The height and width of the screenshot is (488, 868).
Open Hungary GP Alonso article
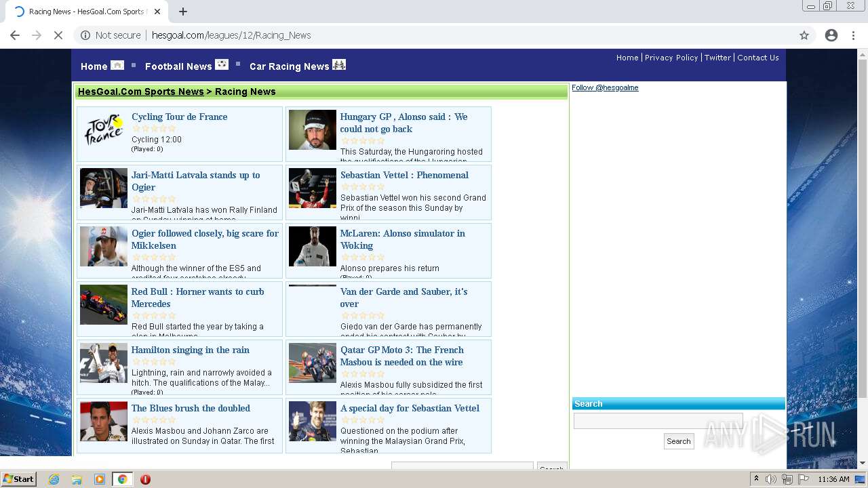click(x=404, y=123)
